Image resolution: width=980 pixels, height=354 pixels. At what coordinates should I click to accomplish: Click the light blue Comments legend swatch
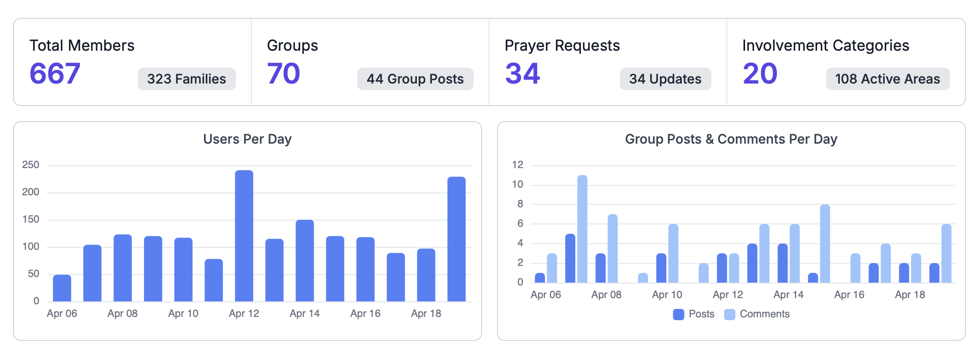(x=730, y=314)
